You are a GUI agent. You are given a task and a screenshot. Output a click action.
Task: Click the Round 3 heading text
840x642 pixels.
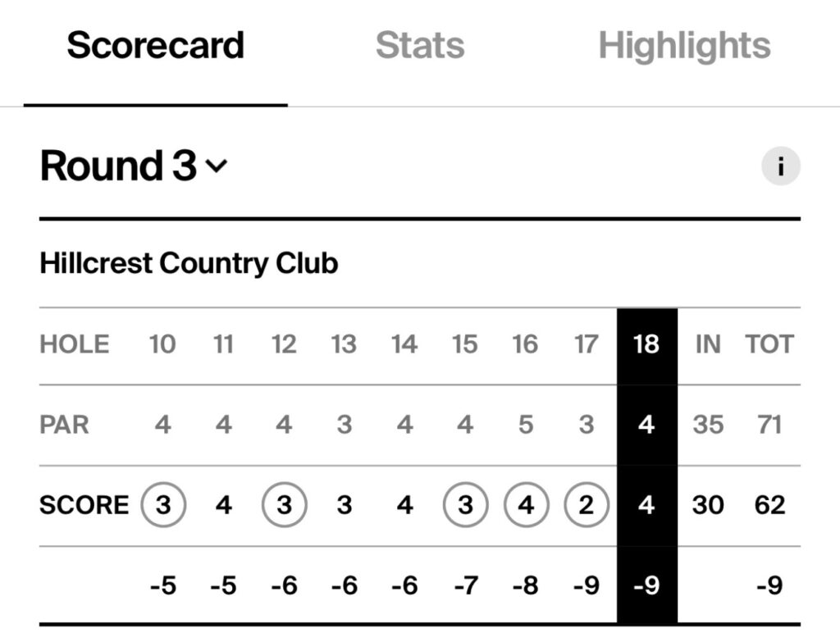pyautogui.click(x=118, y=166)
